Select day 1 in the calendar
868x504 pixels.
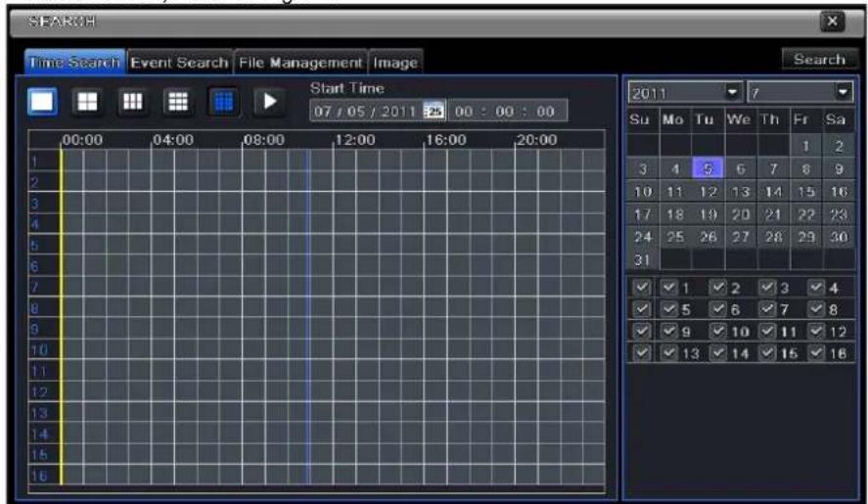click(806, 146)
